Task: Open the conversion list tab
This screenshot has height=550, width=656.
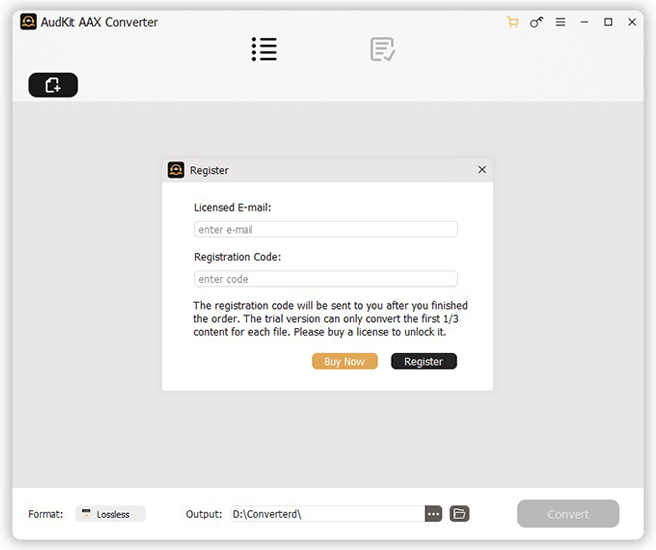Action: pyautogui.click(x=264, y=49)
